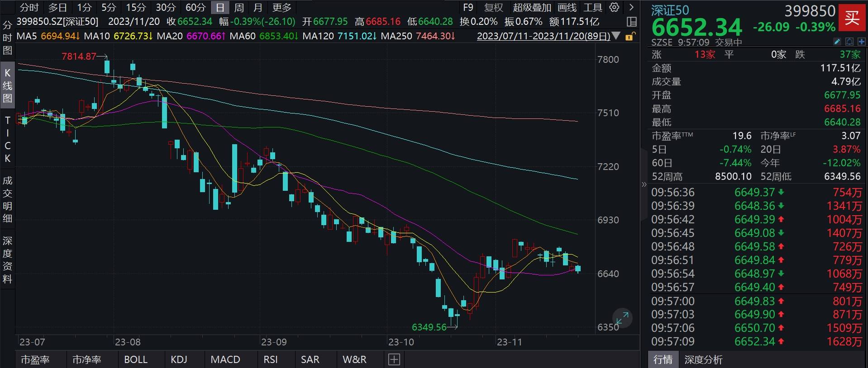Expand the 更多 period options
Image resolution: width=868 pixels, height=368 pixels.
pyautogui.click(x=281, y=8)
